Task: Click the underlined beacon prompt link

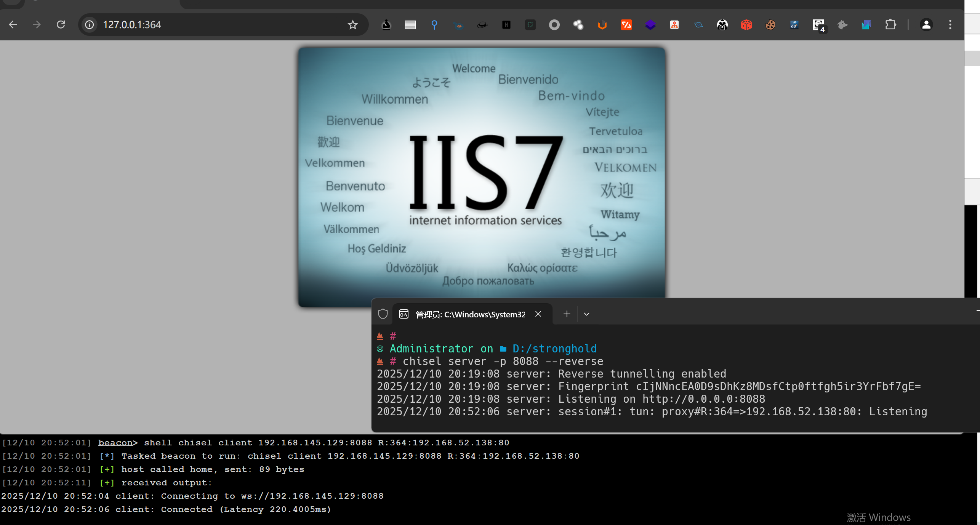Action: [115, 443]
